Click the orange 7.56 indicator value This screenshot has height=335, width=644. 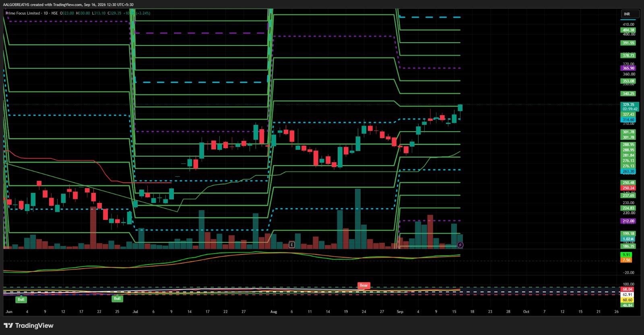click(626, 260)
